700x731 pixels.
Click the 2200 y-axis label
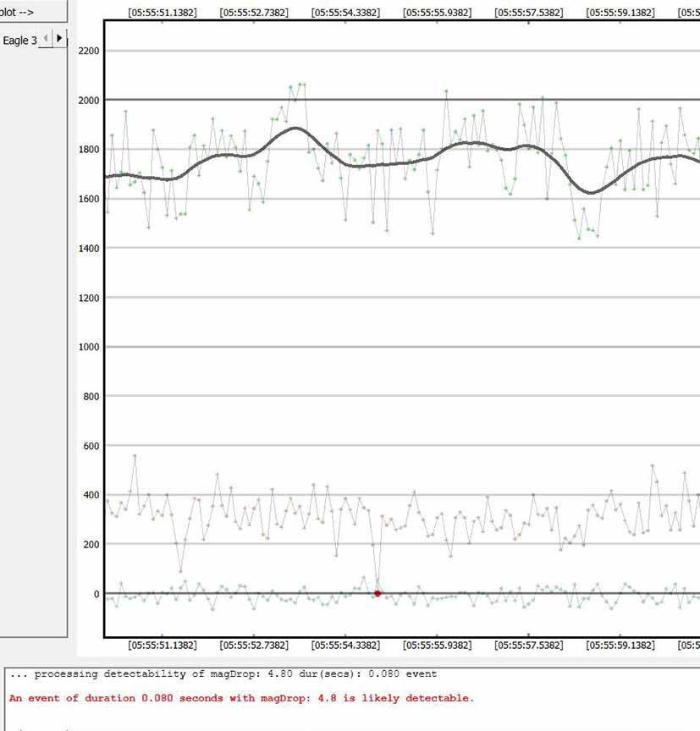pyautogui.click(x=88, y=51)
